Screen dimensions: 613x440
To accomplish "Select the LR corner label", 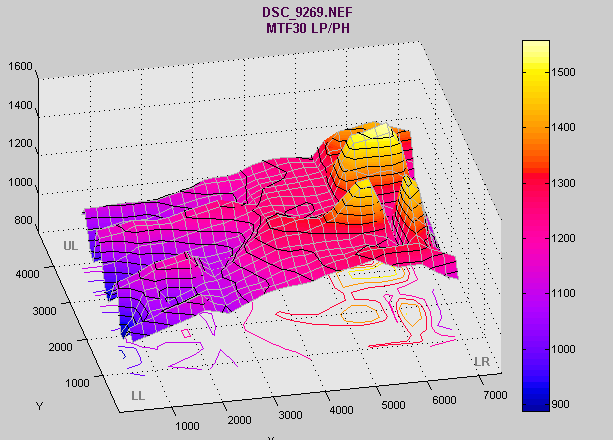I will pos(481,360).
